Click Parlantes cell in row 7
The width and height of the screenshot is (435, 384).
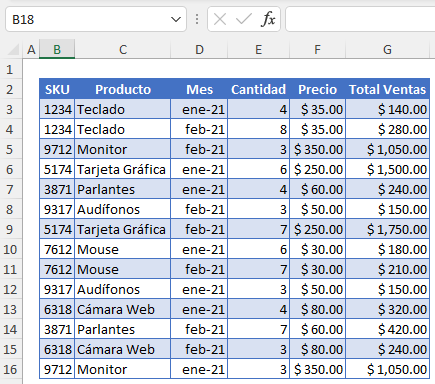coord(123,189)
